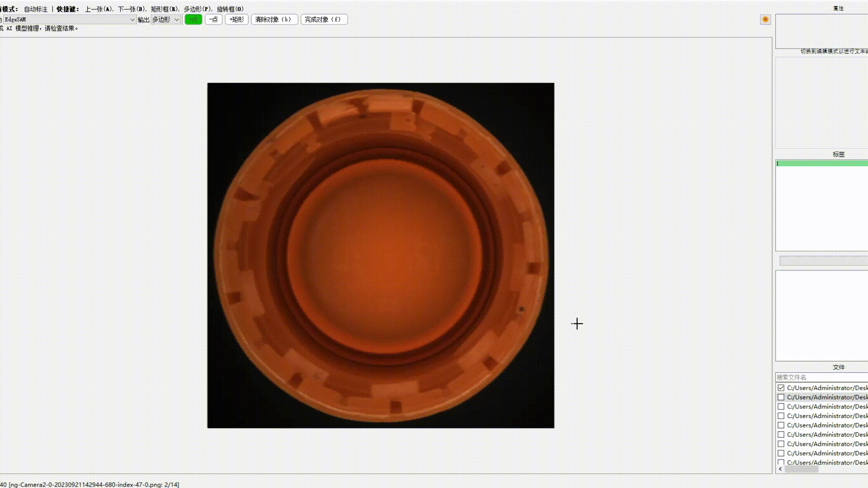
Task: Click the 完成对象 (f) button
Action: [x=324, y=19]
